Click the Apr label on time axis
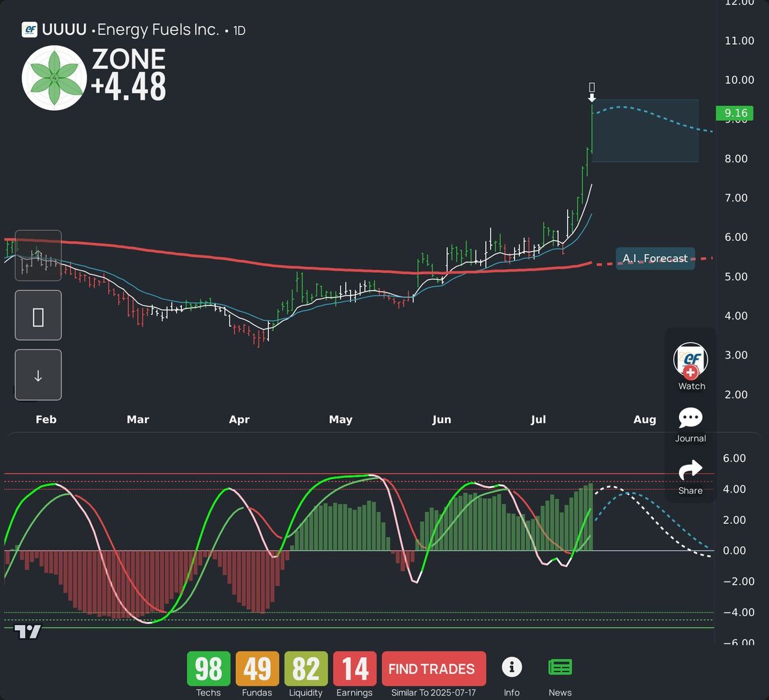 pos(239,419)
